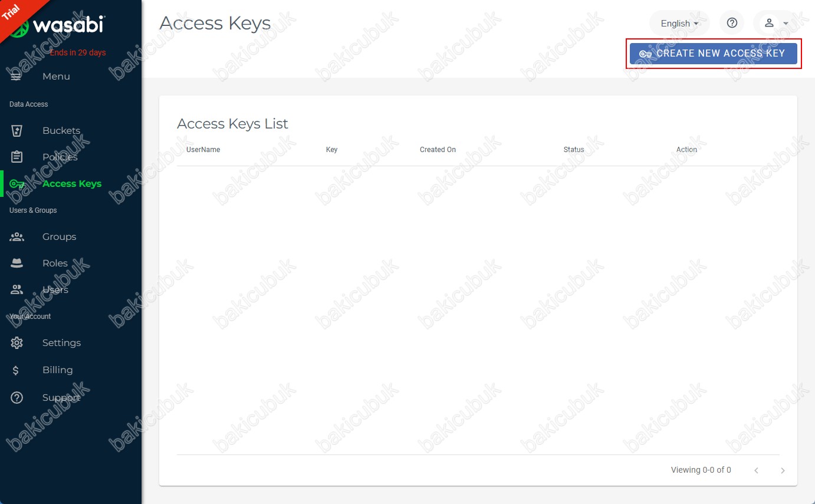Sort by Created On column header
Screen dimensions: 815x504
point(438,150)
